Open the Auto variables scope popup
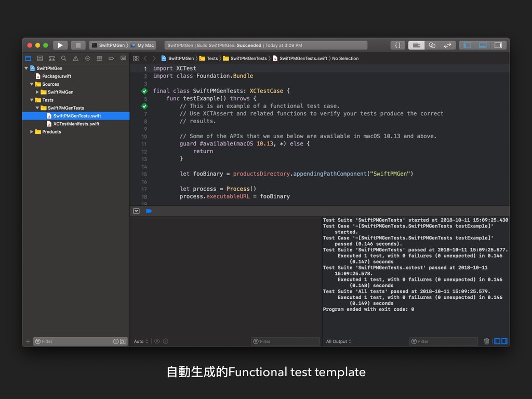This screenshot has height=399, width=532. click(x=141, y=341)
